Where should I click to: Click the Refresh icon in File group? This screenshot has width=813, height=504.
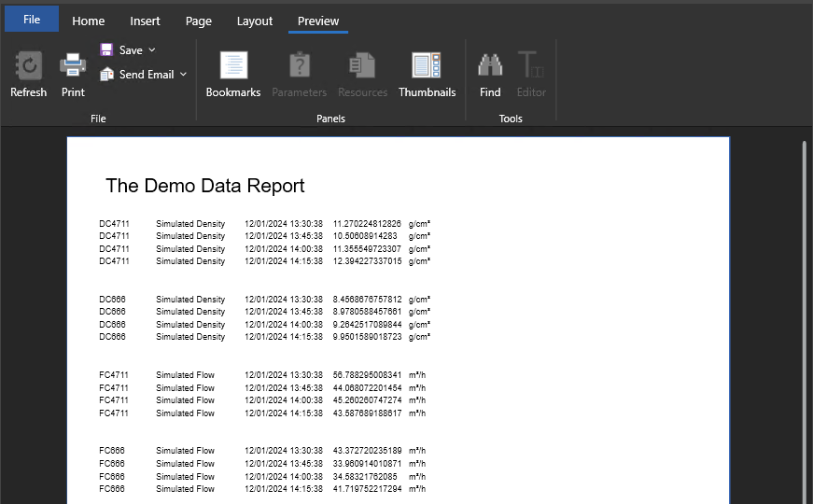click(29, 66)
